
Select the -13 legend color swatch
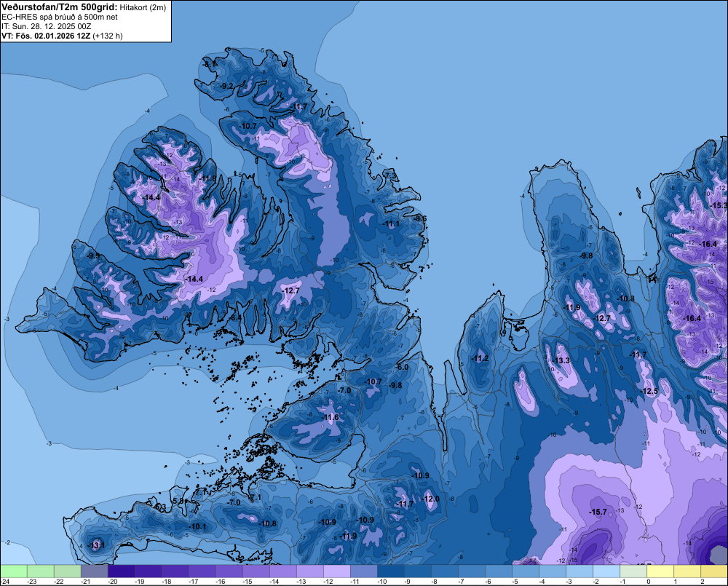click(x=309, y=571)
